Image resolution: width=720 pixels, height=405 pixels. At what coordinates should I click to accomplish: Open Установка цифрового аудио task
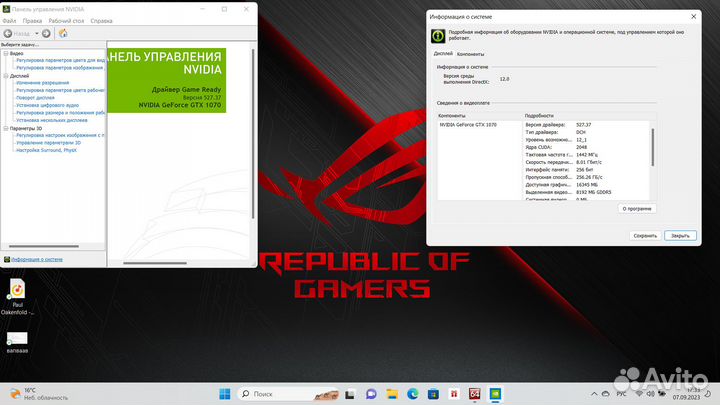tap(47, 105)
